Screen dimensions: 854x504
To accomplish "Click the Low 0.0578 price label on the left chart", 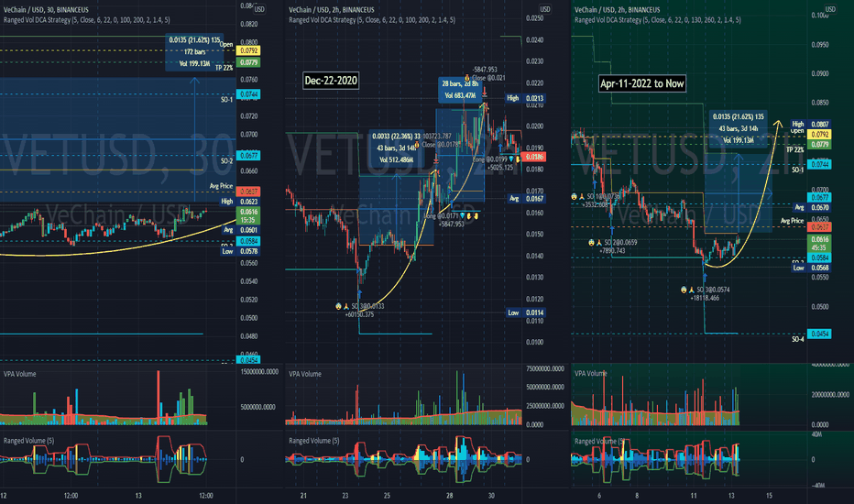I will [248, 251].
